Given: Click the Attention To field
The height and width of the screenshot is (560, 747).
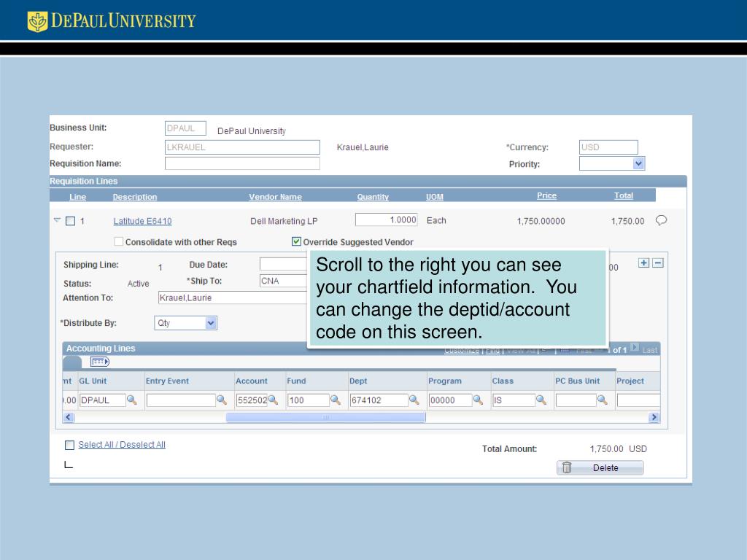Looking at the screenshot, I should click(233, 297).
